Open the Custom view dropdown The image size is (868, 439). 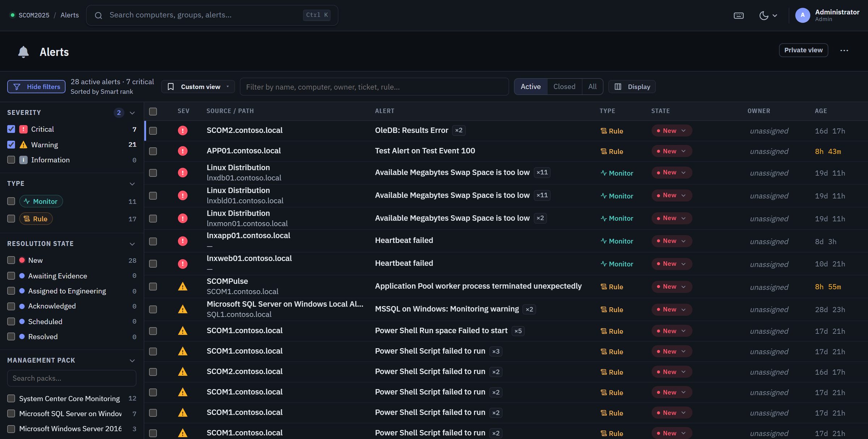(198, 87)
